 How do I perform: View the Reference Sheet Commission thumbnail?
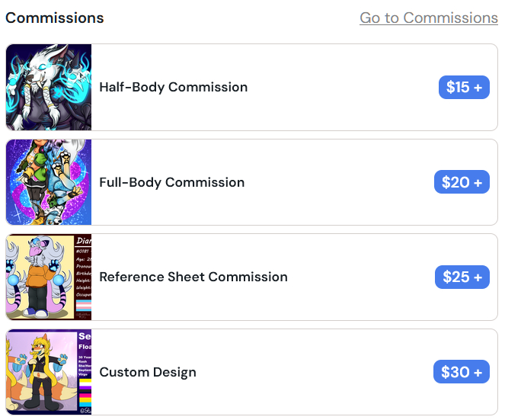pyautogui.click(x=49, y=277)
